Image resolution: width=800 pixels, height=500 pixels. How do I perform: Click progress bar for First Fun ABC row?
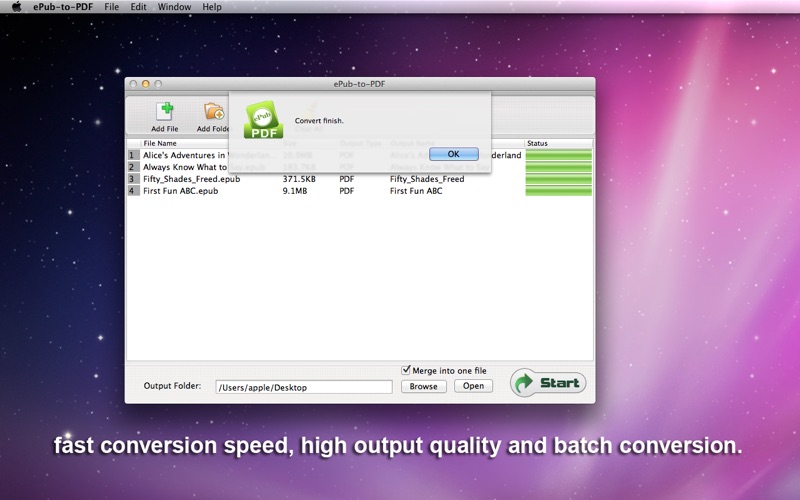(x=559, y=191)
